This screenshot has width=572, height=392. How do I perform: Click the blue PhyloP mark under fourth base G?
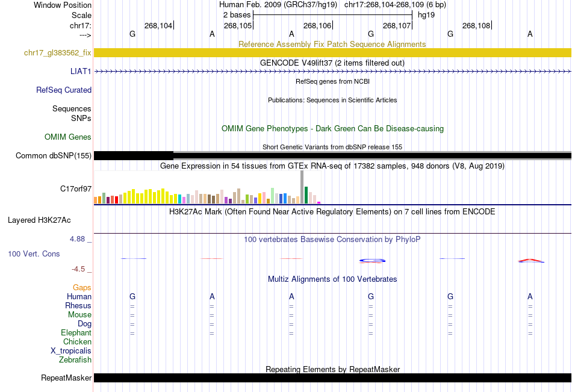click(x=372, y=260)
